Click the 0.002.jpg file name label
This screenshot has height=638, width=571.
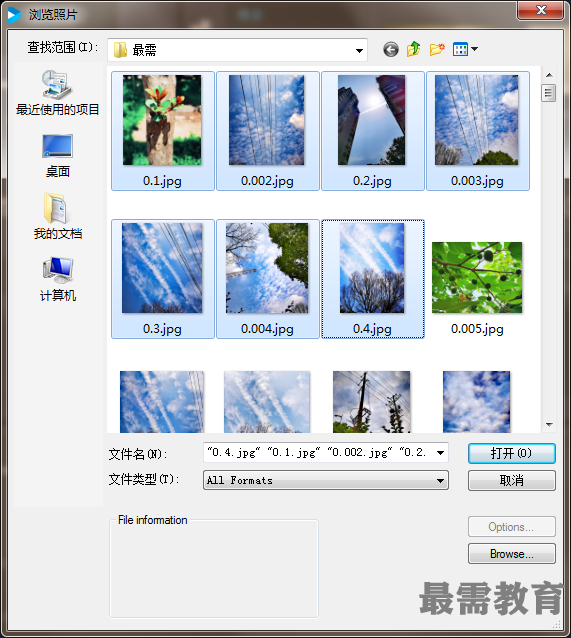pyautogui.click(x=267, y=181)
